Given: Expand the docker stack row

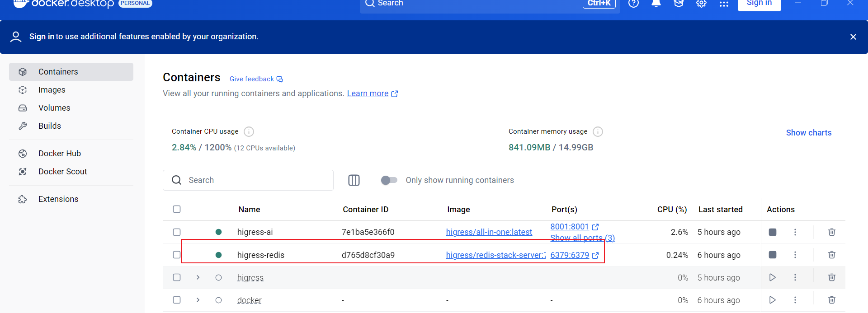Looking at the screenshot, I should (198, 300).
